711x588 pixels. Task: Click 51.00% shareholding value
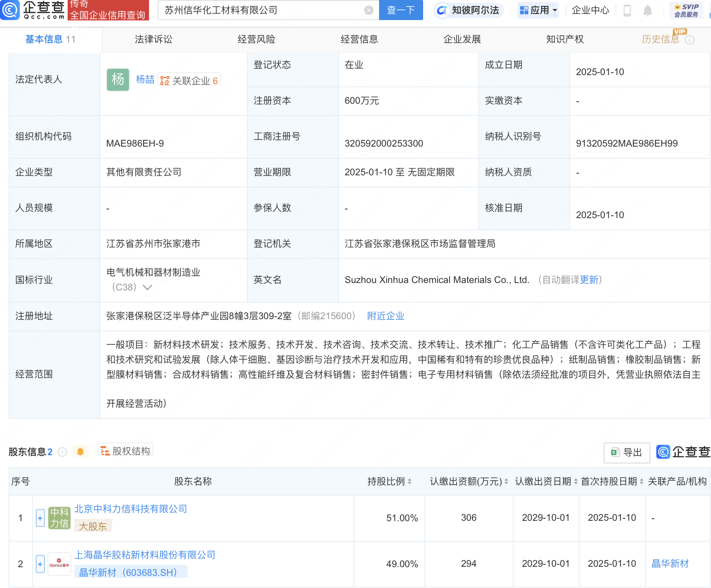pos(402,518)
